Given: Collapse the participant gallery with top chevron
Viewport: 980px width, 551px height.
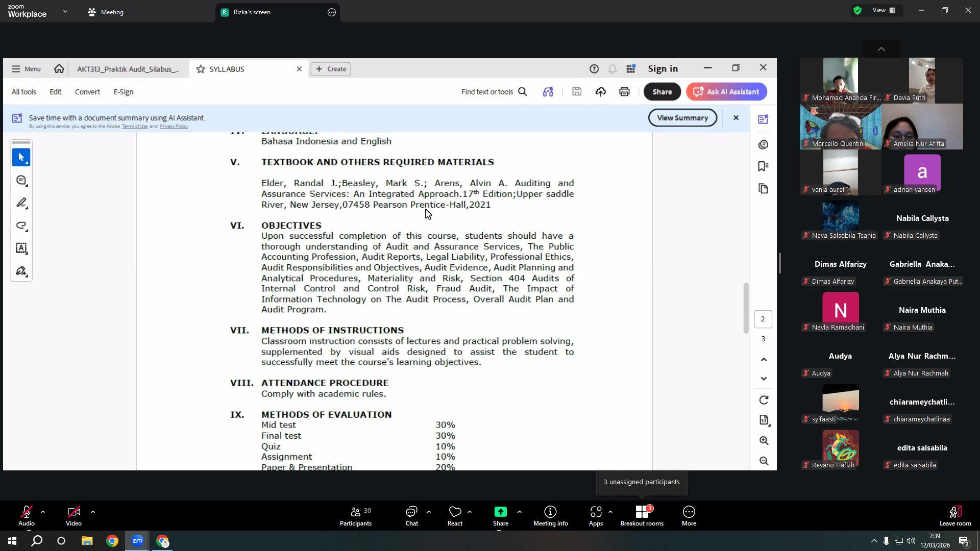Looking at the screenshot, I should coord(881,49).
